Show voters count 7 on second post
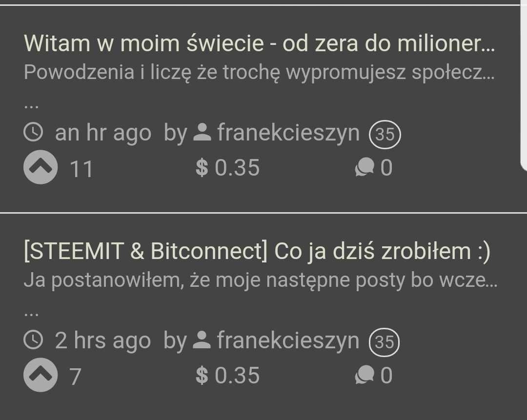The width and height of the screenshot is (527, 420). 75,377
